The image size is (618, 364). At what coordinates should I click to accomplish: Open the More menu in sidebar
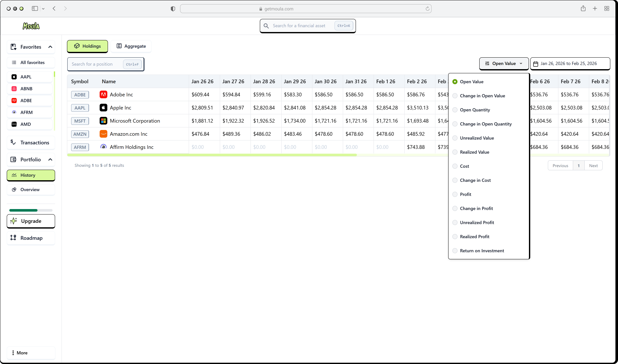[x=31, y=353]
